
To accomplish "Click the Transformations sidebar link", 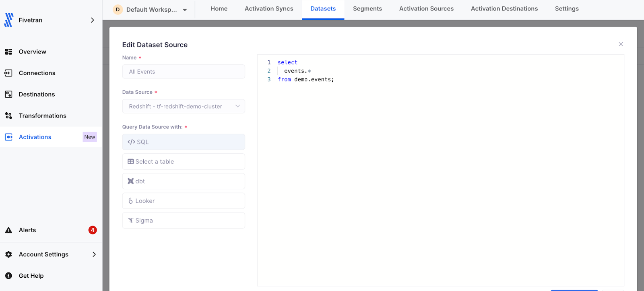I will point(43,116).
